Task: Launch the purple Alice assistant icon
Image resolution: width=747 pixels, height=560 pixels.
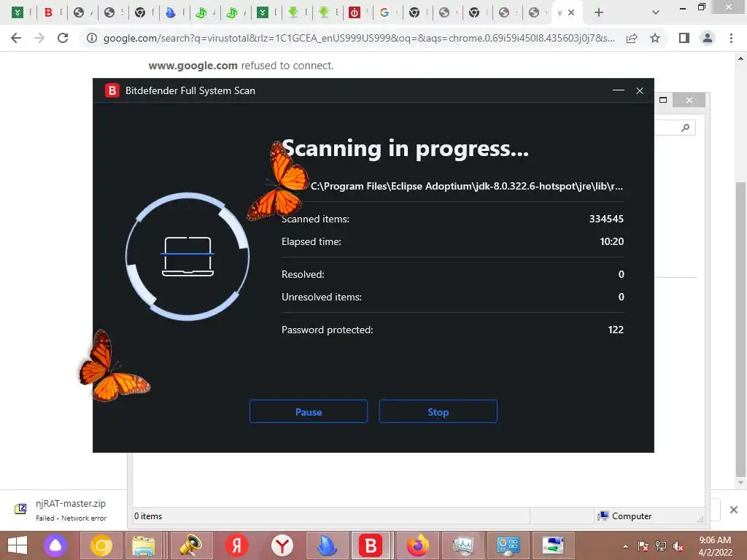Action: 55,545
